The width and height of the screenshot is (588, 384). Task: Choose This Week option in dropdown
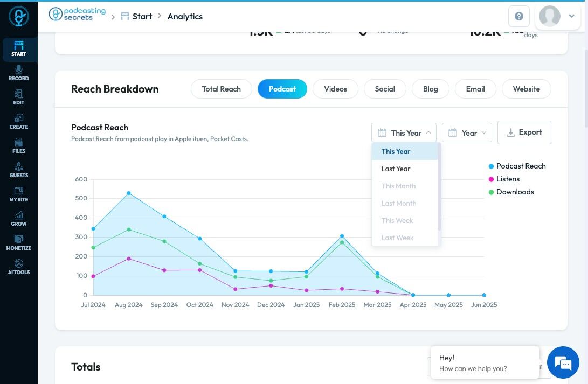click(405, 220)
